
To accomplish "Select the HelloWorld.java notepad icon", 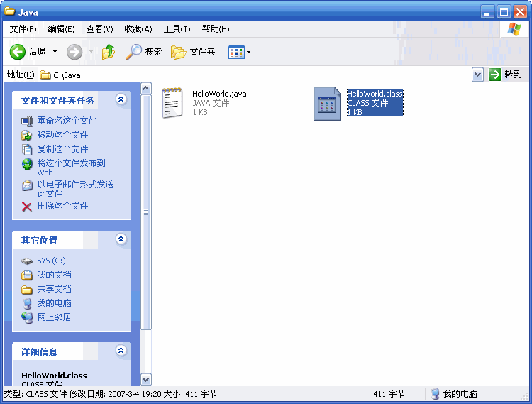I will click(x=172, y=103).
